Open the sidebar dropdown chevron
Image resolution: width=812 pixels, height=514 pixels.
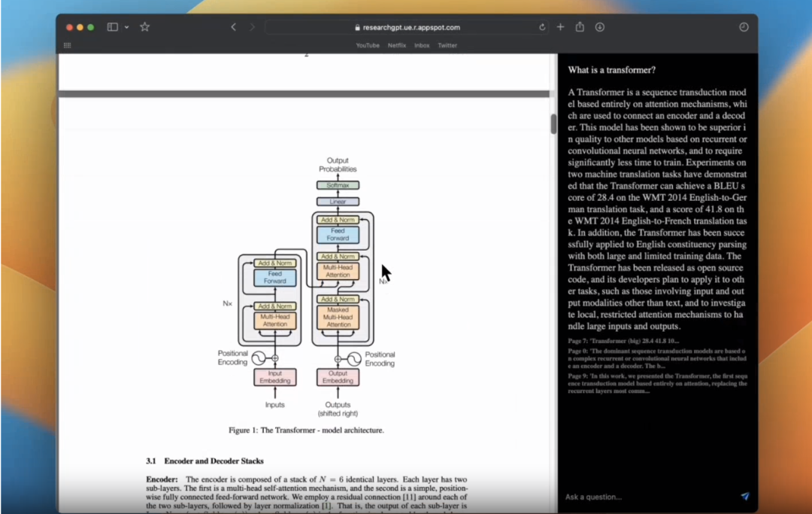[x=126, y=27]
